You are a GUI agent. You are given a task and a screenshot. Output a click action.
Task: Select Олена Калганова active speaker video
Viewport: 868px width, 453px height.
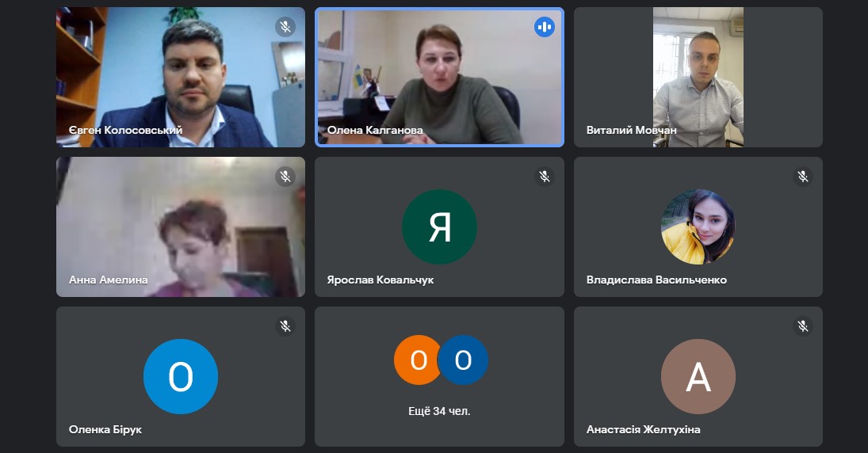click(x=439, y=78)
